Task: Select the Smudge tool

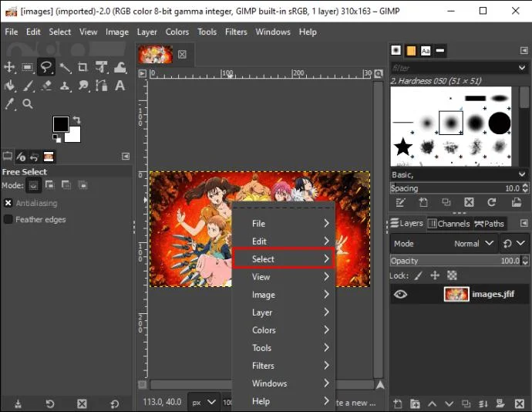Action: tap(83, 85)
